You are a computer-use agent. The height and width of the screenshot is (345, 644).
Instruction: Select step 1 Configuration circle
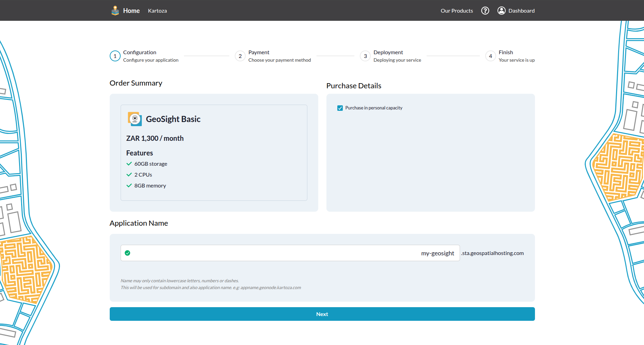tap(115, 56)
